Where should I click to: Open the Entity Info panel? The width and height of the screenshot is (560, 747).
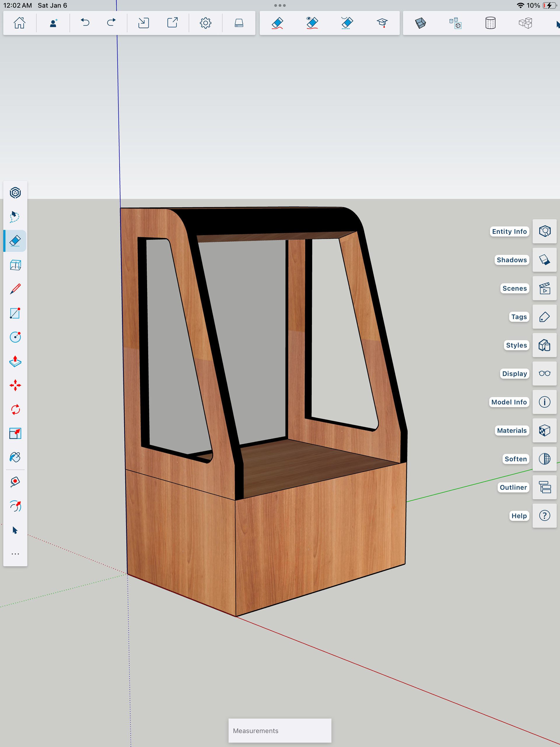(544, 231)
